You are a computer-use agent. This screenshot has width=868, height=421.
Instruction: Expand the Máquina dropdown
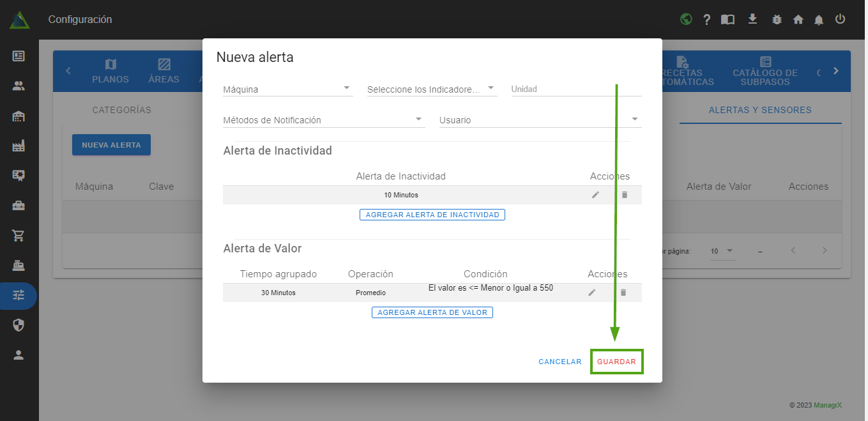pos(287,89)
